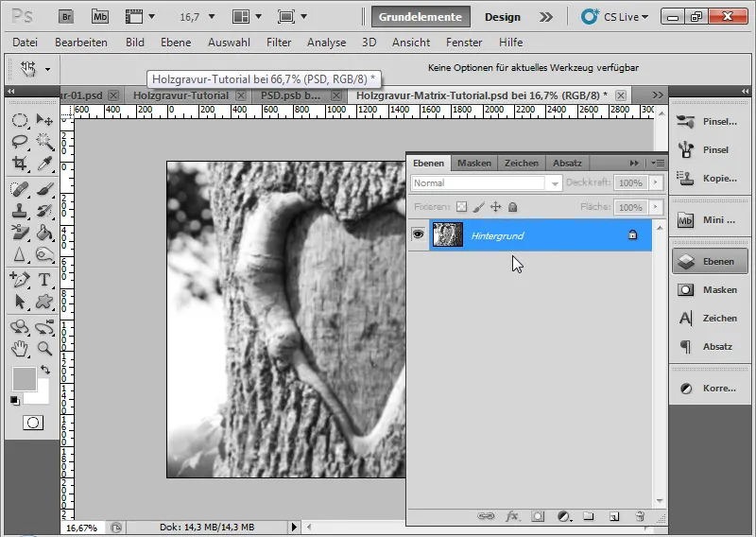Select the Crop tool
Image resolution: width=756 pixels, height=537 pixels.
[20, 163]
